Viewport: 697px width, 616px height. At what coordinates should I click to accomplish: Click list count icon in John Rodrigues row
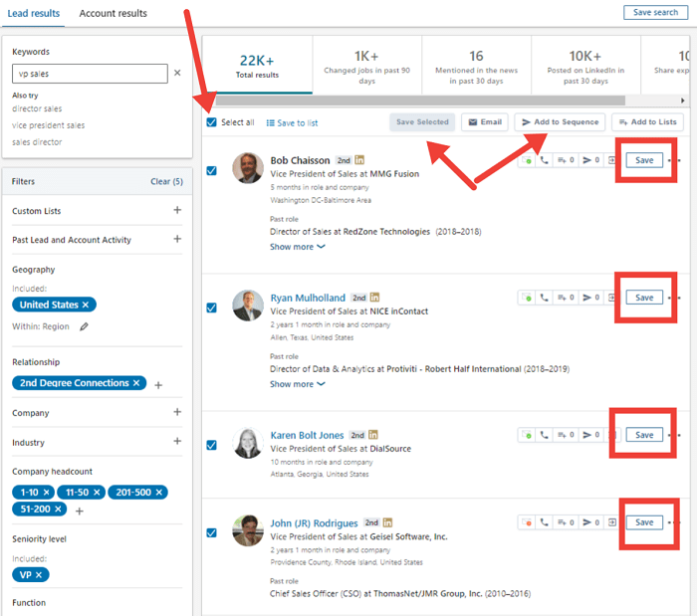coord(563,522)
